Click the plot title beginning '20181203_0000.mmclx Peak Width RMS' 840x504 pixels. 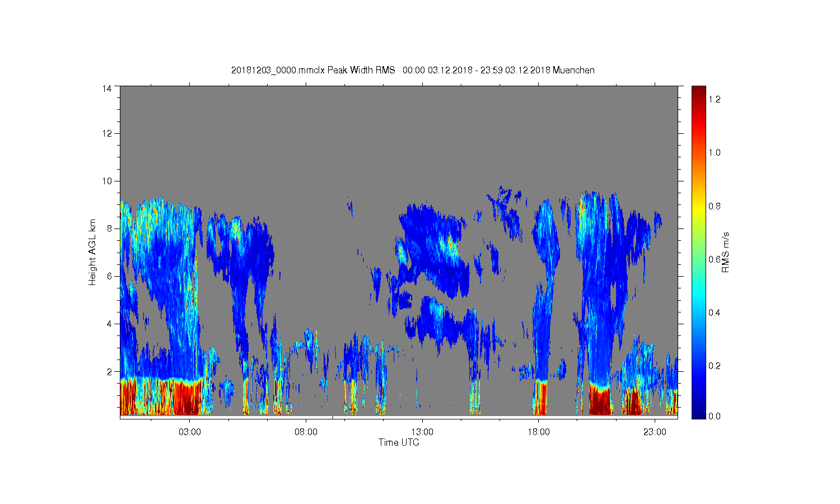tap(413, 70)
